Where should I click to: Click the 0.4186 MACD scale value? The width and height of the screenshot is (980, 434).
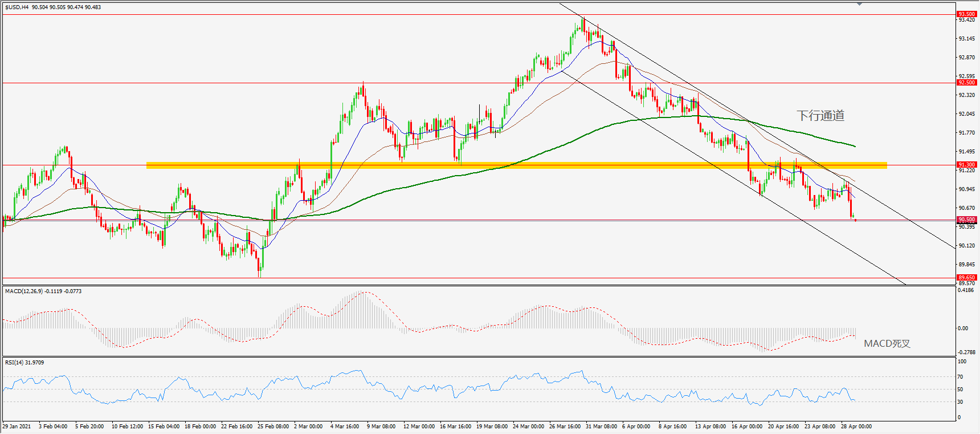966,290
